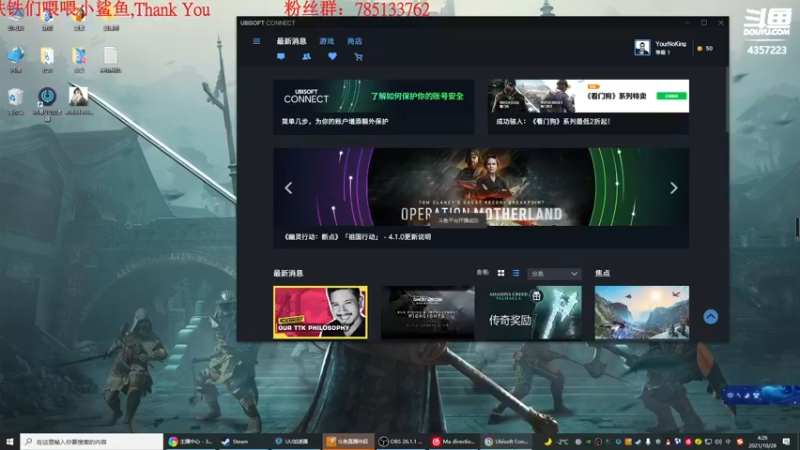
Task: Show the next carousel slide
Action: pyautogui.click(x=673, y=188)
